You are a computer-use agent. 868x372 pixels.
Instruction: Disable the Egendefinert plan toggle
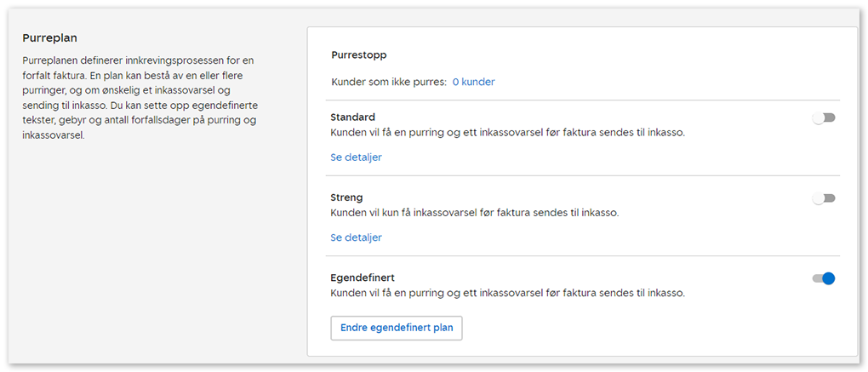tap(824, 278)
